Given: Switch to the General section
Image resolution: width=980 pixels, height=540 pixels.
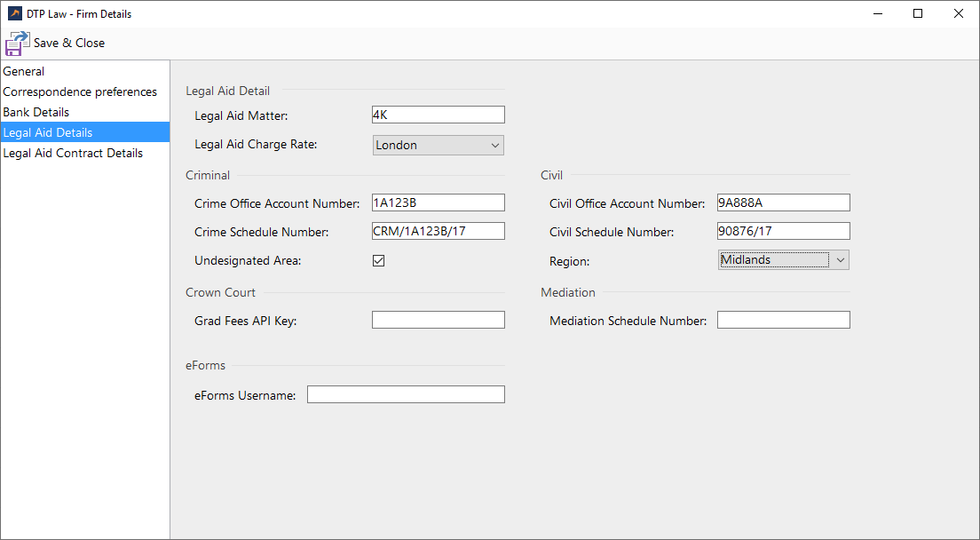Looking at the screenshot, I should tap(24, 71).
